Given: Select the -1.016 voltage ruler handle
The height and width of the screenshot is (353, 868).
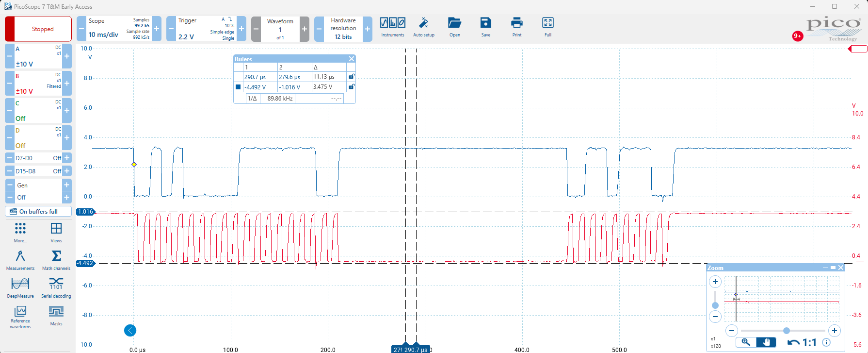Looking at the screenshot, I should click(x=85, y=212).
